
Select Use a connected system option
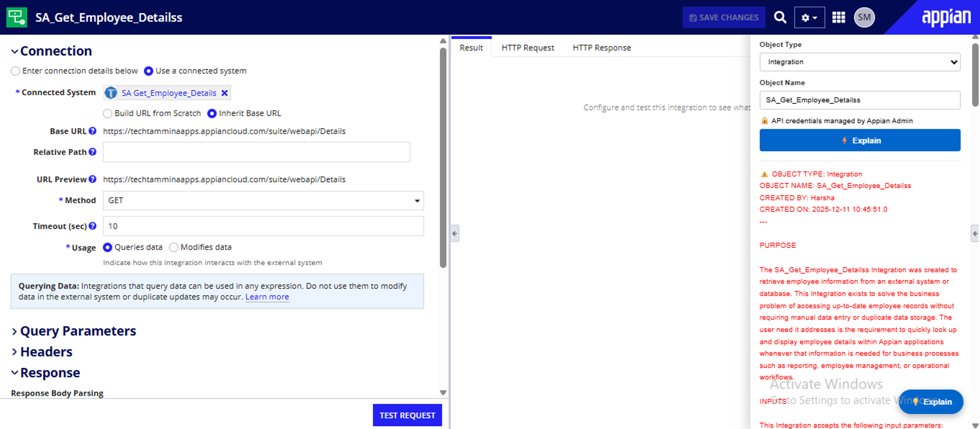[x=148, y=71]
